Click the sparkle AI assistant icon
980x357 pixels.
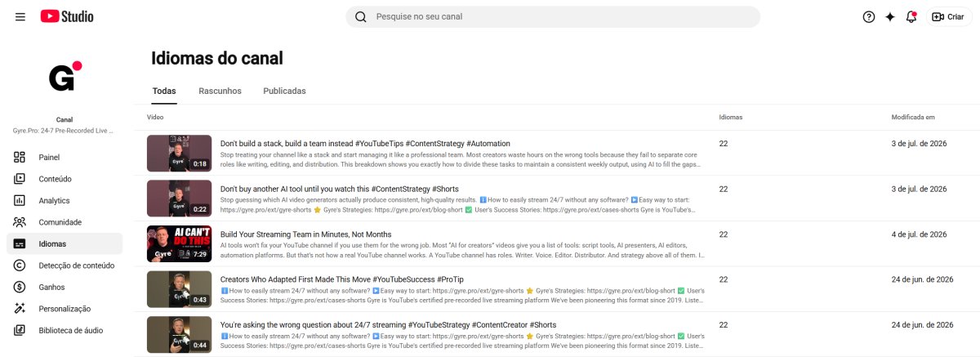pos(890,16)
